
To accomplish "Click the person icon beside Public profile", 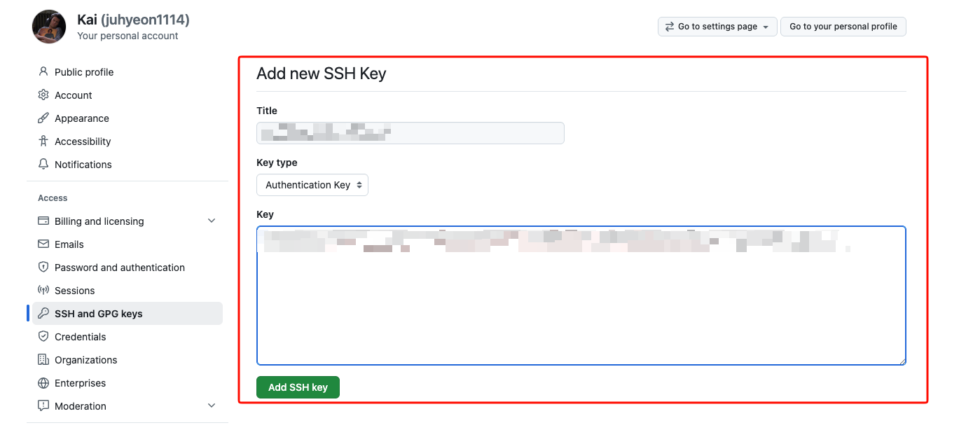I will point(43,71).
